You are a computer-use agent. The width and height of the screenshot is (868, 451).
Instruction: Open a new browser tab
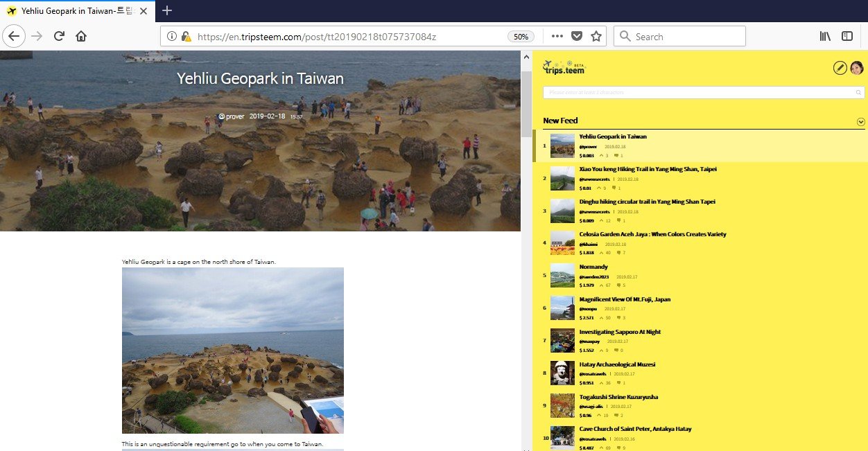point(166,10)
